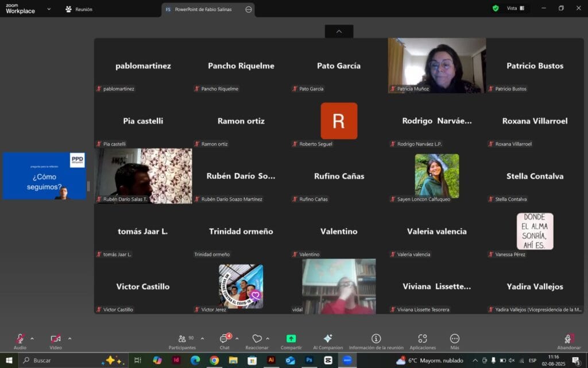Select the Reunión tab

click(79, 9)
